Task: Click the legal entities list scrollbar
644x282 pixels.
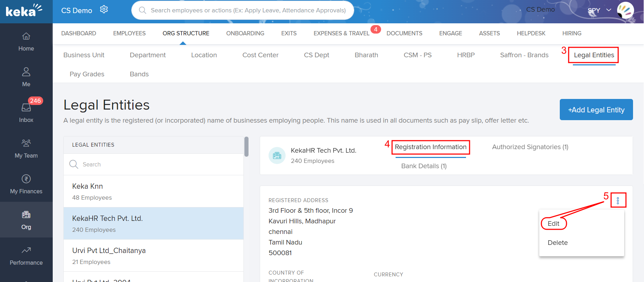Action: click(246, 147)
